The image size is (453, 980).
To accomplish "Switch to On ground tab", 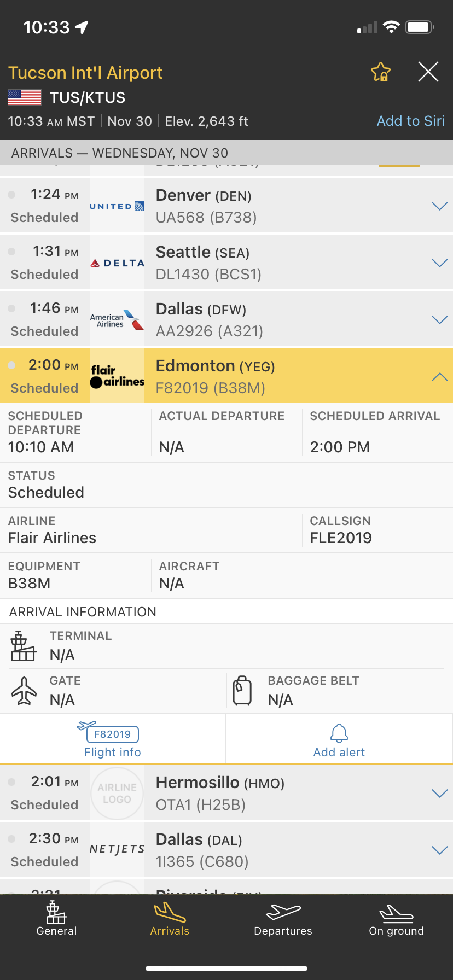I will point(396,918).
